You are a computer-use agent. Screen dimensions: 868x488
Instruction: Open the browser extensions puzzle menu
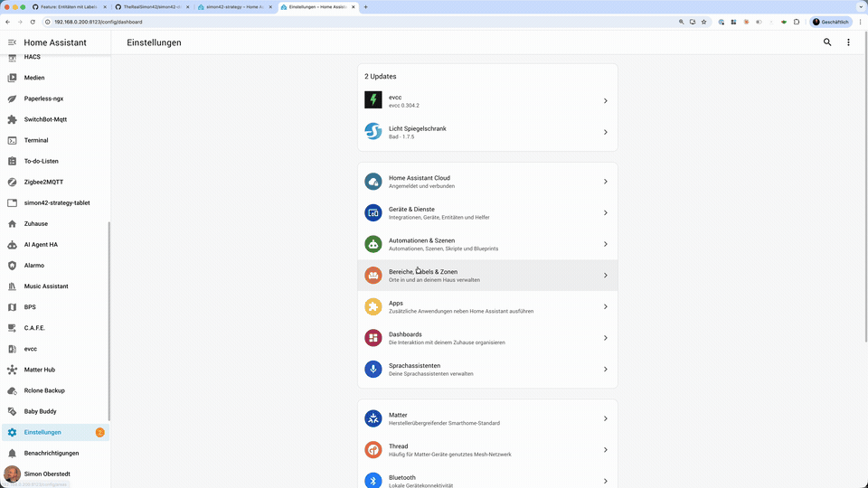[797, 22]
